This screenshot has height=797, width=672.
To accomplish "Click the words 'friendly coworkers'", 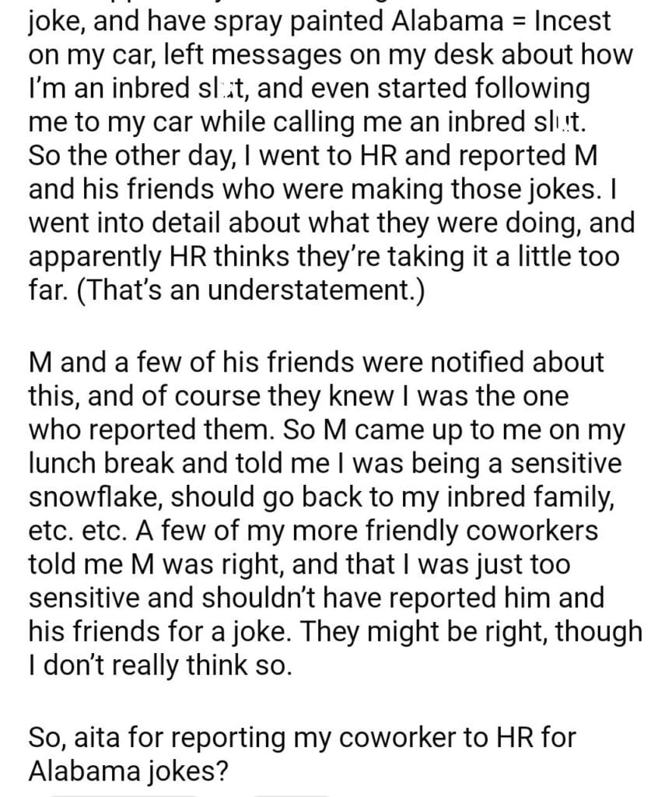I will [x=484, y=532].
